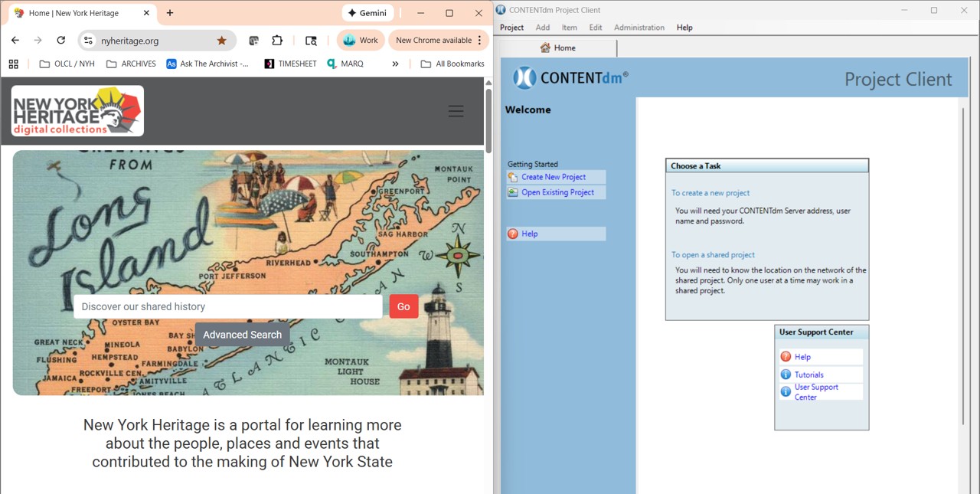Open the Project menu

point(511,28)
